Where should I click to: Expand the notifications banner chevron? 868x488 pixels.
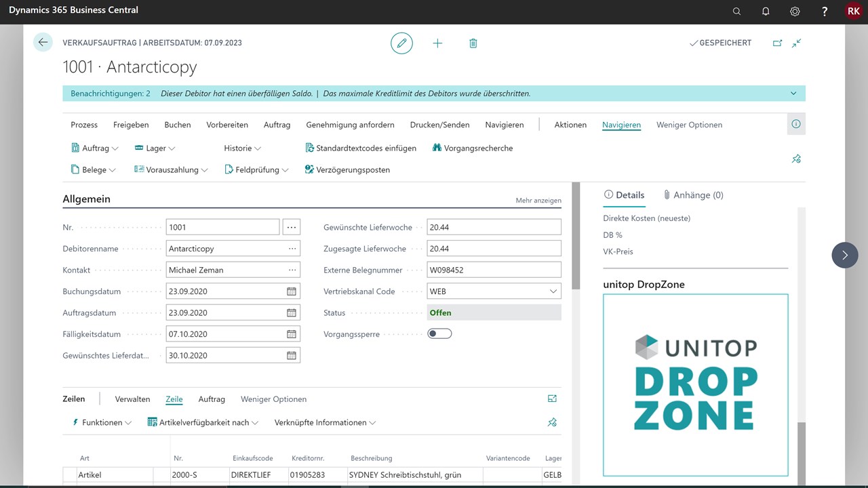(793, 94)
